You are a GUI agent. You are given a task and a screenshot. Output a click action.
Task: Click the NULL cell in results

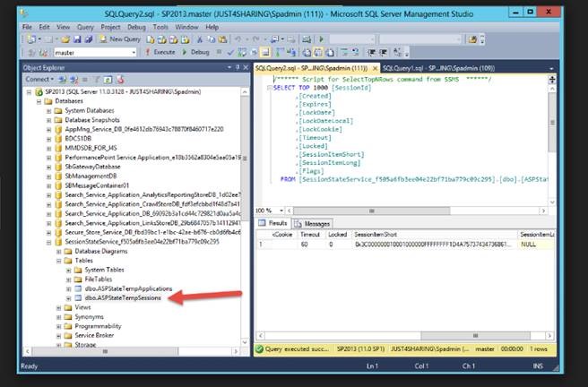click(537, 245)
